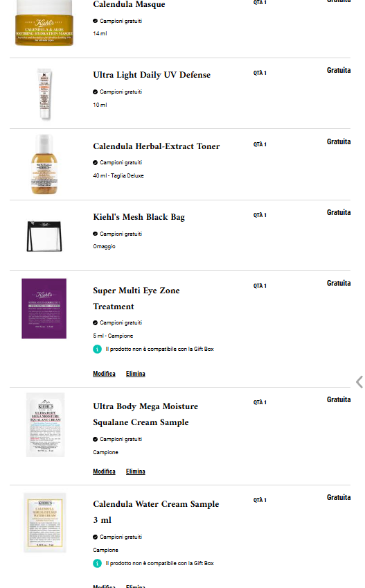Screen dimensions: 365x588
Task: Open the Calendula Water Cream Sample product title
Action: coord(156,512)
